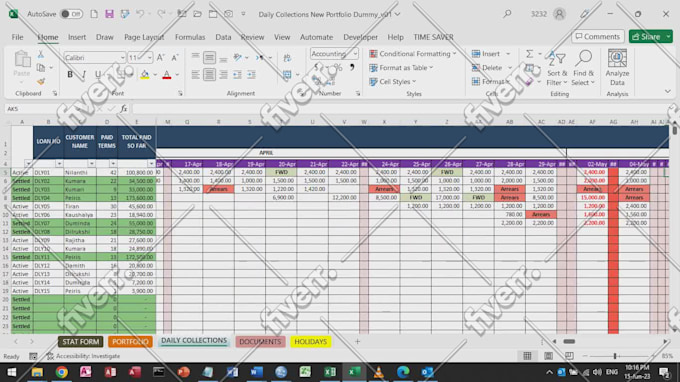Screen dimensions: 680x382
Task: Open Word from the taskbar
Action: pyautogui.click(x=256, y=372)
